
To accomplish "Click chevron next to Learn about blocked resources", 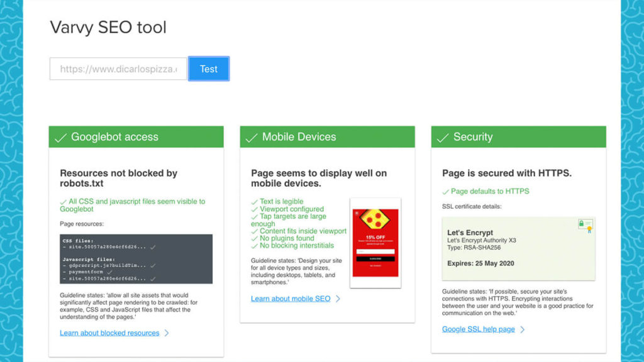I will coord(167,333).
